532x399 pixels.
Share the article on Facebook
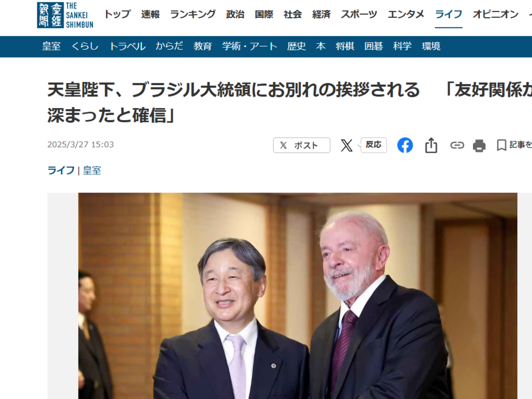coord(405,145)
